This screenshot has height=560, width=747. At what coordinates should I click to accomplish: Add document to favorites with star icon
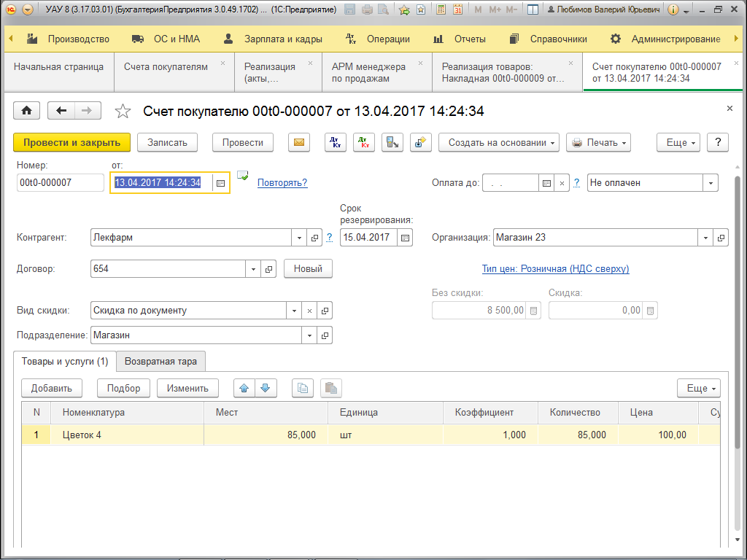(123, 112)
